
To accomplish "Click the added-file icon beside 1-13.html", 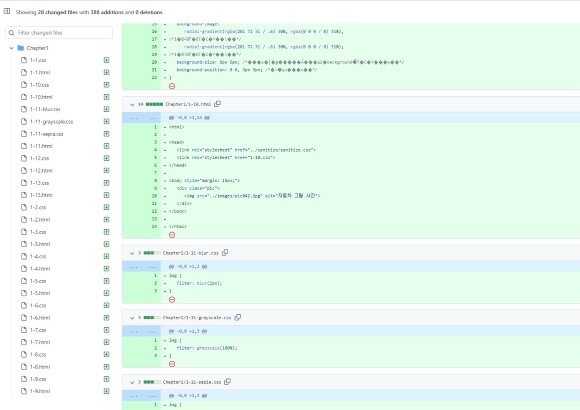I will 107,195.
